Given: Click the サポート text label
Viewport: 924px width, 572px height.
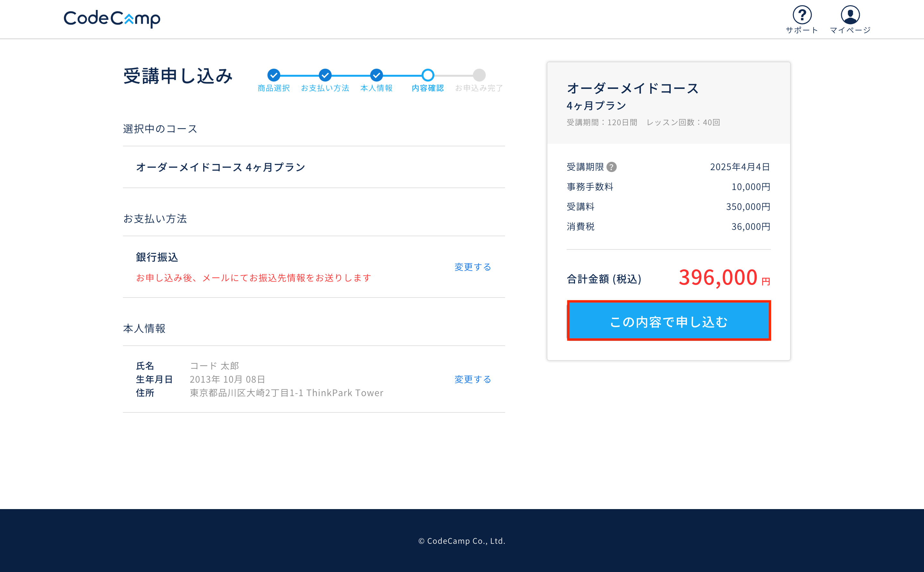Looking at the screenshot, I should [x=802, y=30].
